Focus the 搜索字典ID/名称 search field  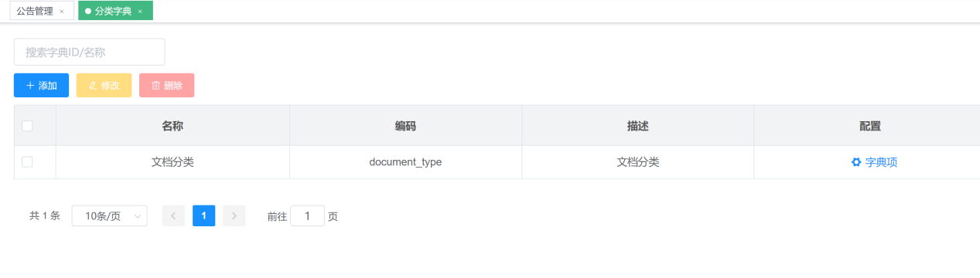(x=89, y=52)
